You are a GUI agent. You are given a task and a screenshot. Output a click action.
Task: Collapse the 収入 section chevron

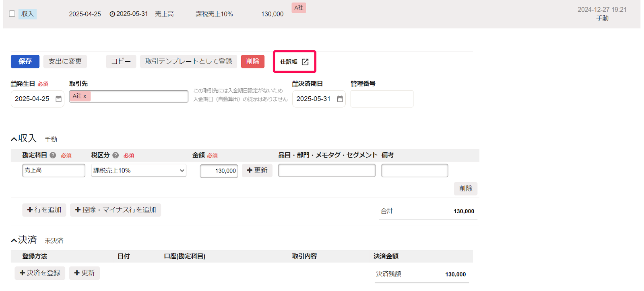14,139
